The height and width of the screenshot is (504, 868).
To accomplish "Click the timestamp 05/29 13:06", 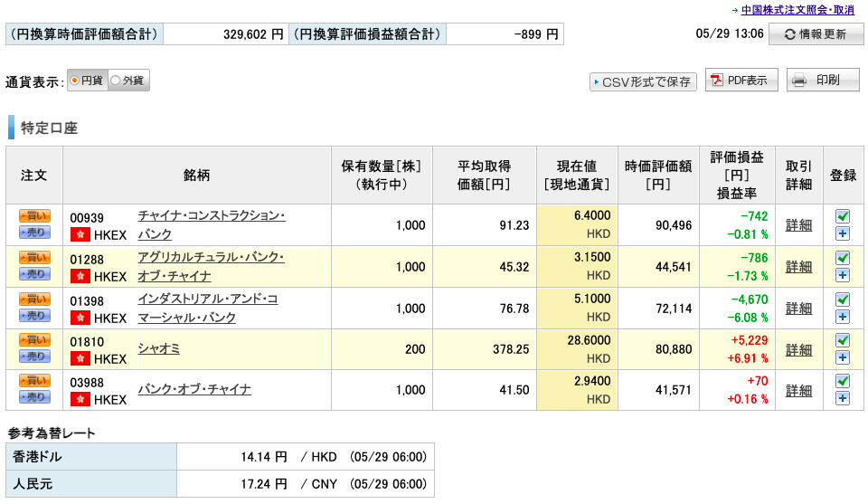I will (x=730, y=33).
